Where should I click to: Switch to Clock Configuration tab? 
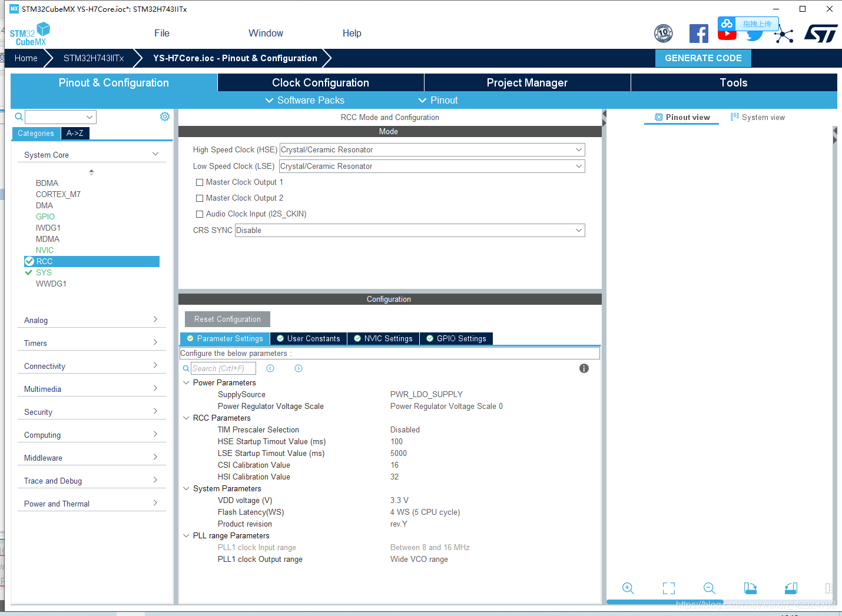[x=320, y=82]
